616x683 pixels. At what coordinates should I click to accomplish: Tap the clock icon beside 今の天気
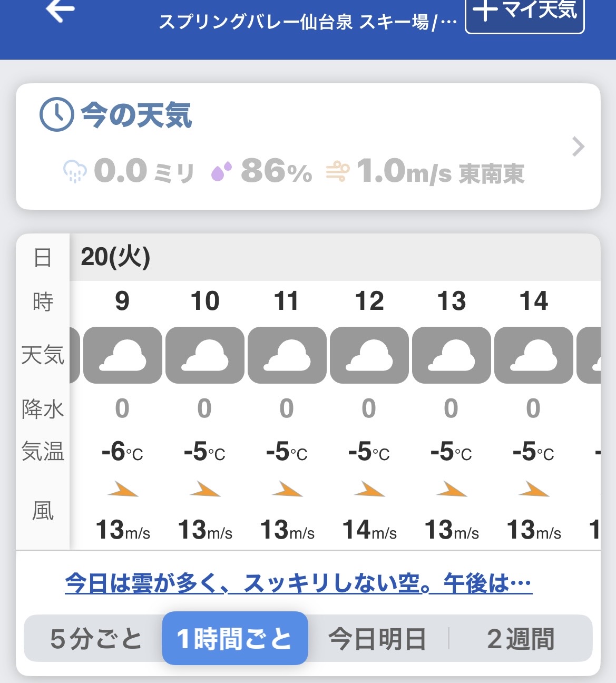pos(56,114)
